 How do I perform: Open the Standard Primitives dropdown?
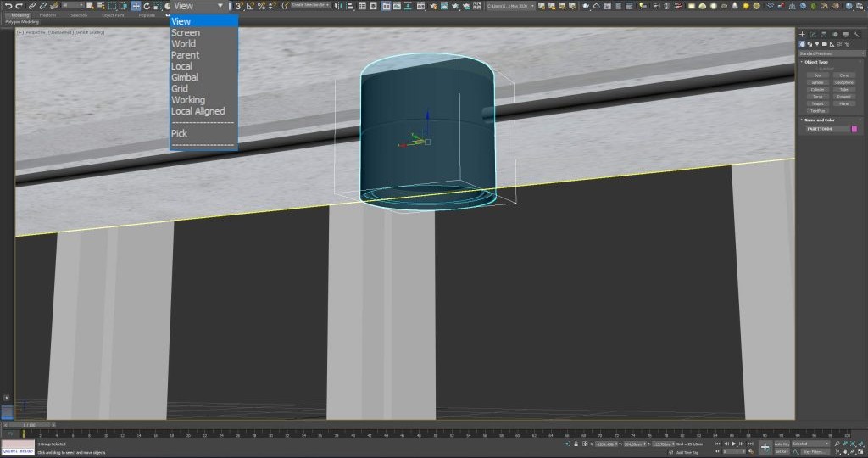[x=832, y=53]
